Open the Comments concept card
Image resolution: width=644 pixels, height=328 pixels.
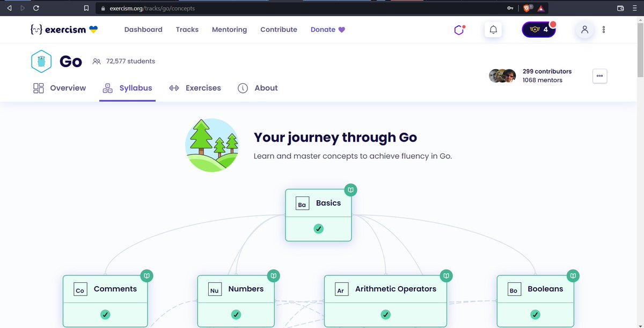point(105,301)
